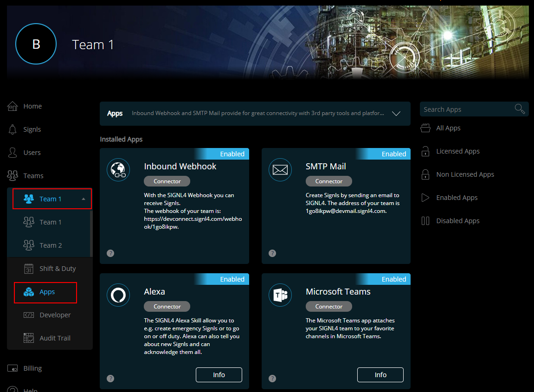Open Users page label
This screenshot has height=392, width=534.
[x=32, y=153]
